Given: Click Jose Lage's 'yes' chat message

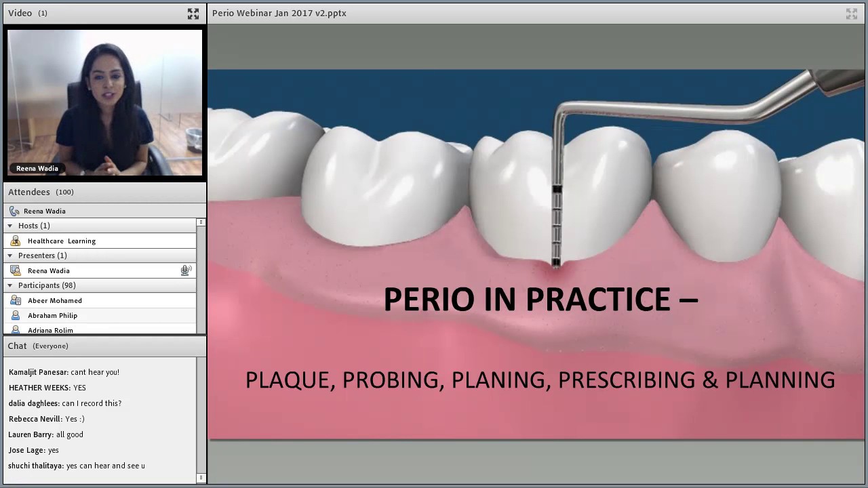Looking at the screenshot, I should (x=34, y=450).
